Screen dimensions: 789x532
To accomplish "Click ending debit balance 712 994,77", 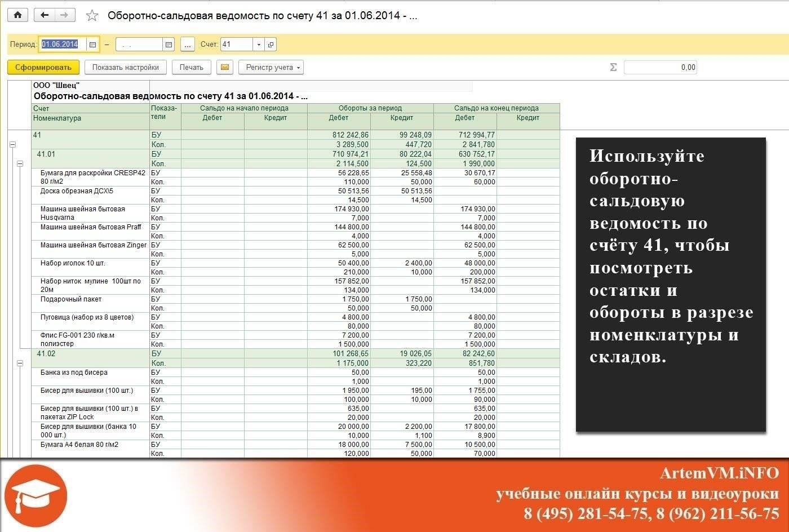I will (x=477, y=135).
